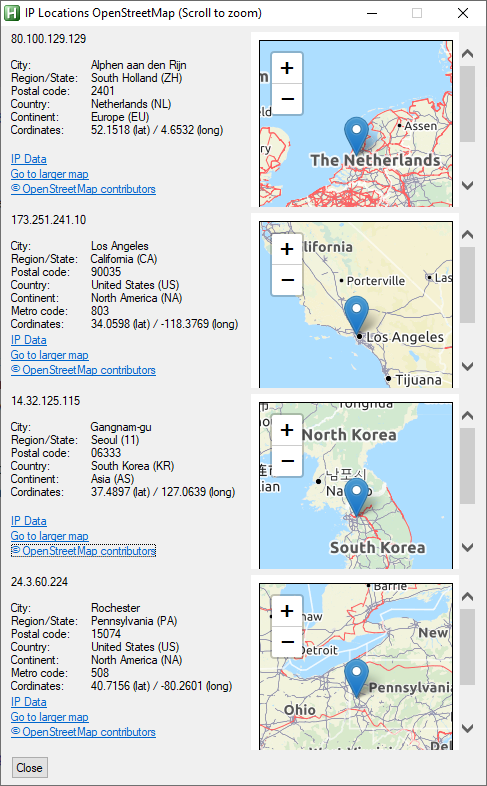Click the location pin over Seoul
The image size is (487, 786).
356,496
